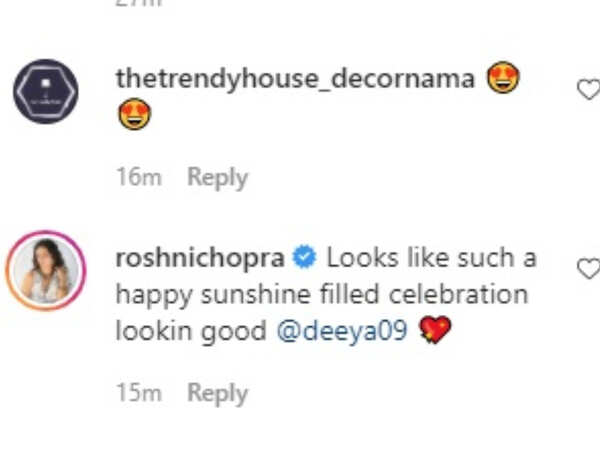Reply to the thetrendyhouse_decornama comment
Viewport: 600px width, 450px height.
click(217, 178)
